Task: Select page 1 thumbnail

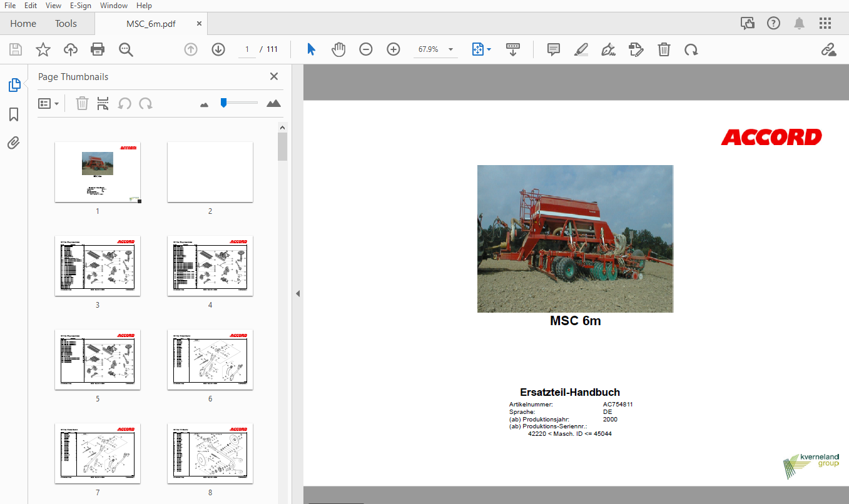Action: coord(98,172)
